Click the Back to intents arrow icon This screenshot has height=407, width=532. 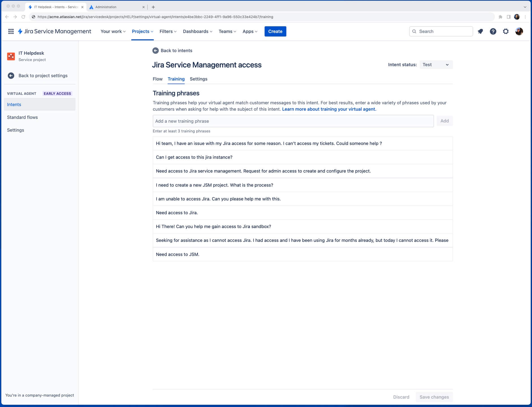point(156,51)
